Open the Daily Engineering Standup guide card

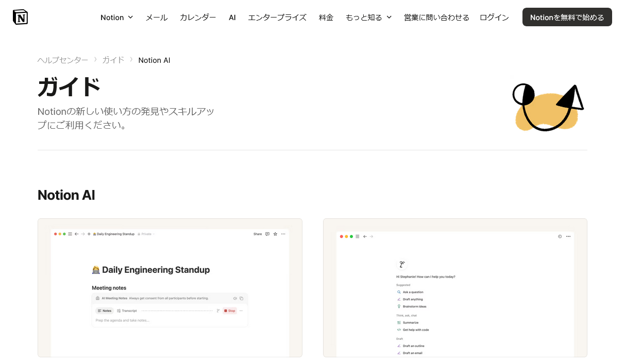point(170,287)
